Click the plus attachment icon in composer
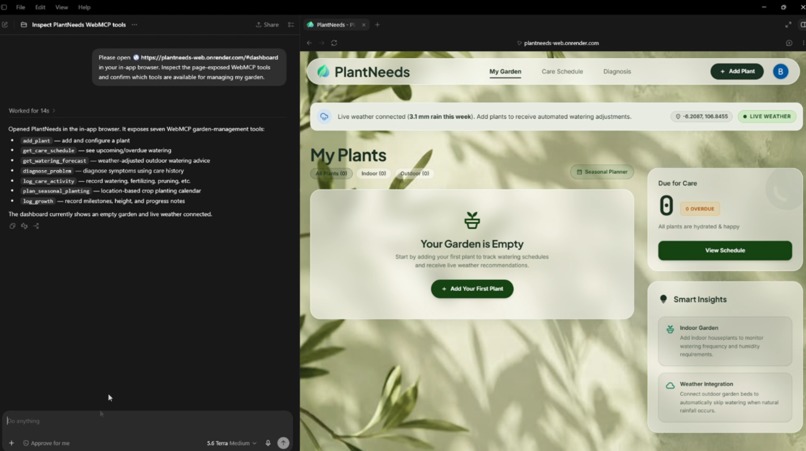Screen dimensions: 806x451 (11, 443)
